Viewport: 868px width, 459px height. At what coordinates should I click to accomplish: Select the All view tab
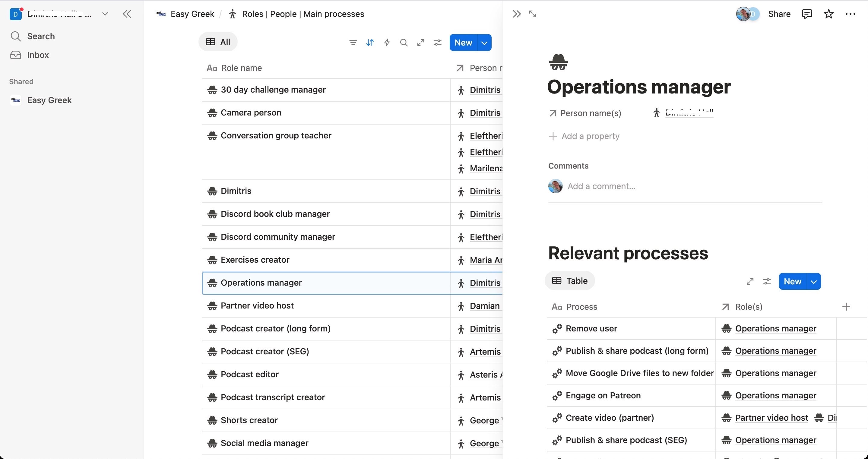pyautogui.click(x=218, y=42)
